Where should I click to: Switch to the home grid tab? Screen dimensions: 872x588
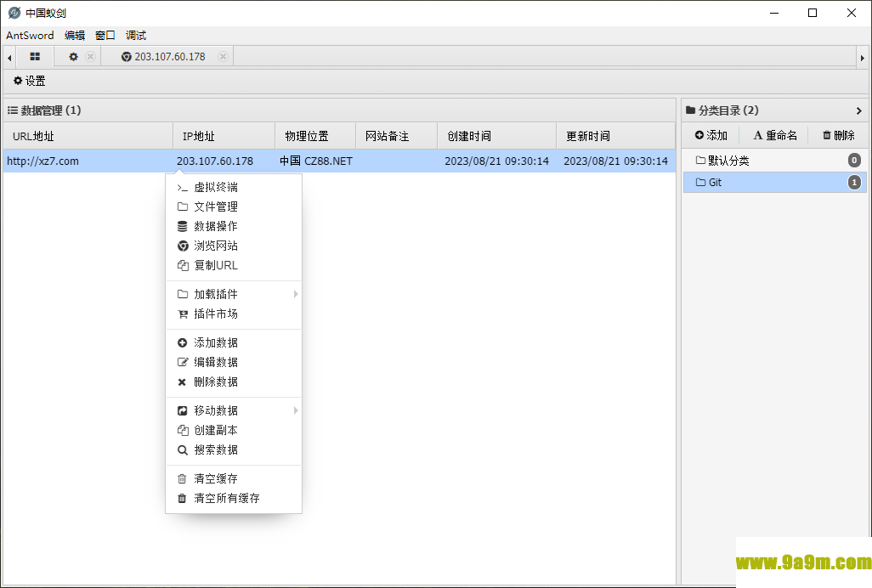click(35, 57)
